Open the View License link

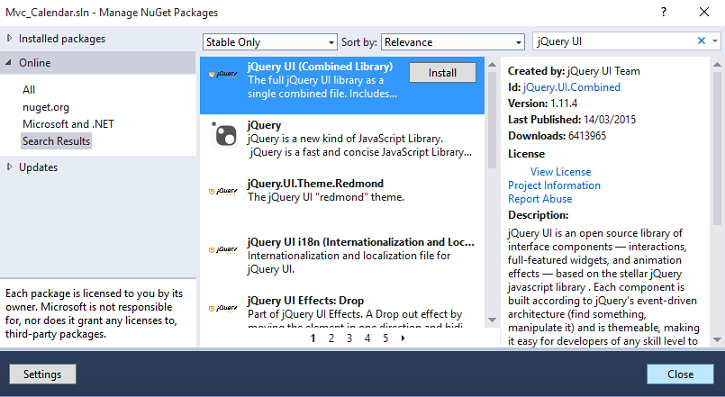click(560, 171)
